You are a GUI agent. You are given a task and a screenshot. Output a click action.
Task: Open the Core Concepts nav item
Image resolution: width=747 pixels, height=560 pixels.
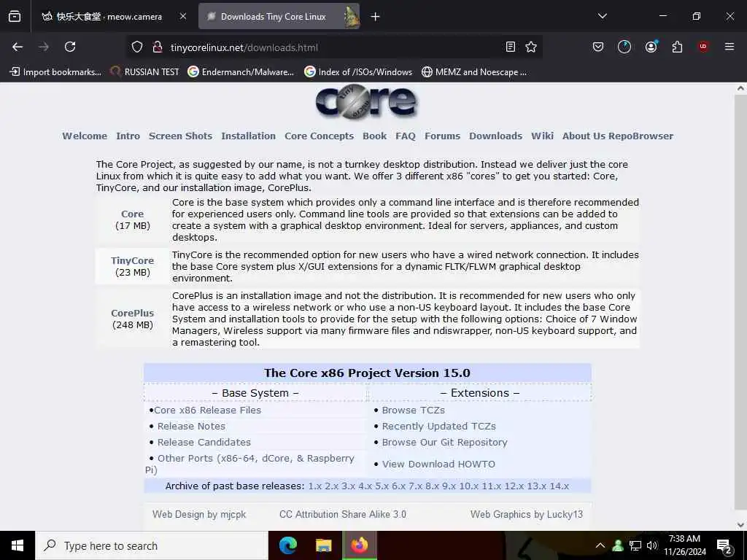coord(320,136)
